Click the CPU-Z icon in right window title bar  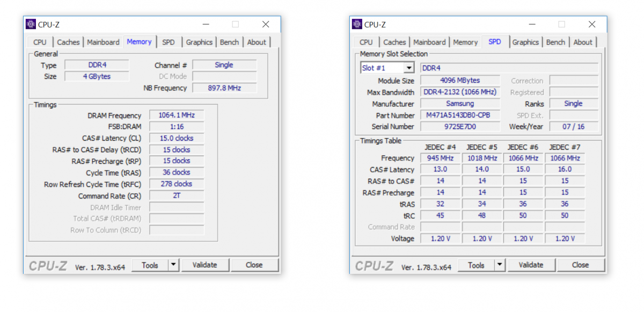(357, 24)
